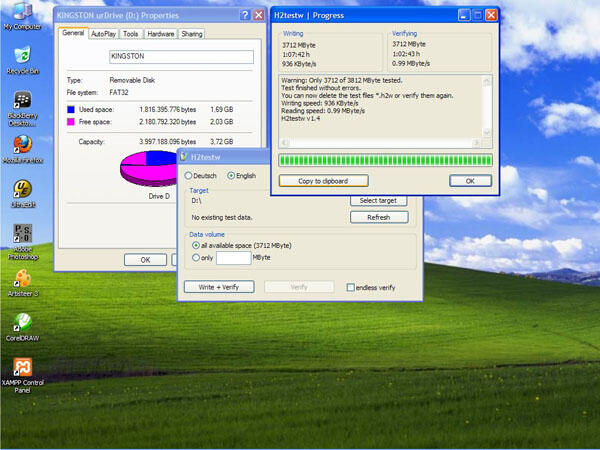This screenshot has width=600, height=450.
Task: Open the Recycle Bin icon
Action: (23, 60)
